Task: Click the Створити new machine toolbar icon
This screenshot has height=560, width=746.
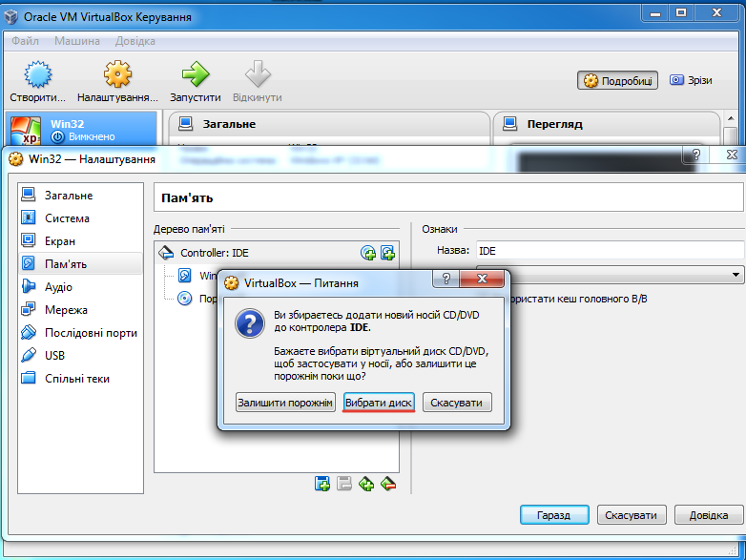Action: pos(38,74)
